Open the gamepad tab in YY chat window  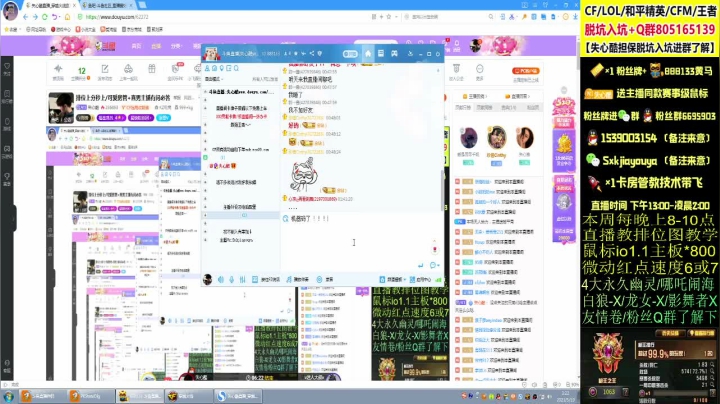pyautogui.click(x=394, y=54)
